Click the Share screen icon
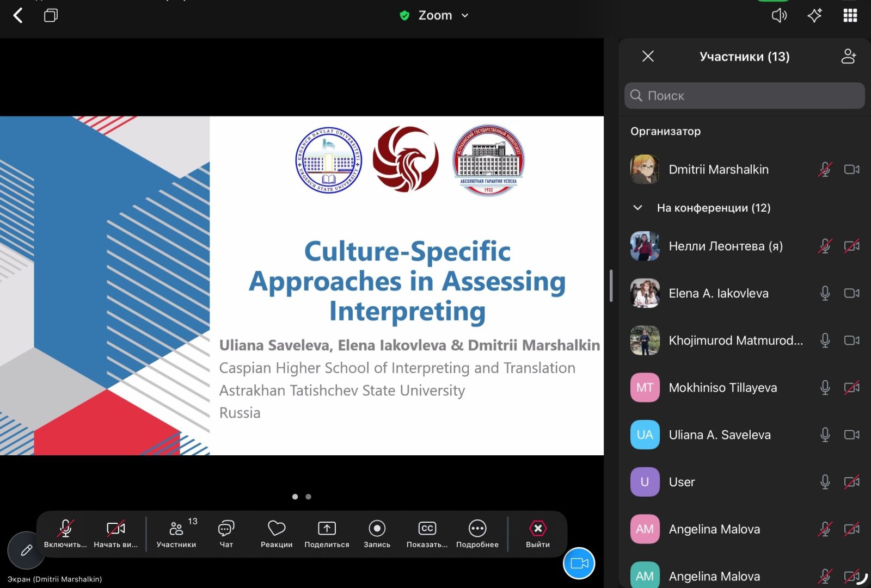 [327, 534]
